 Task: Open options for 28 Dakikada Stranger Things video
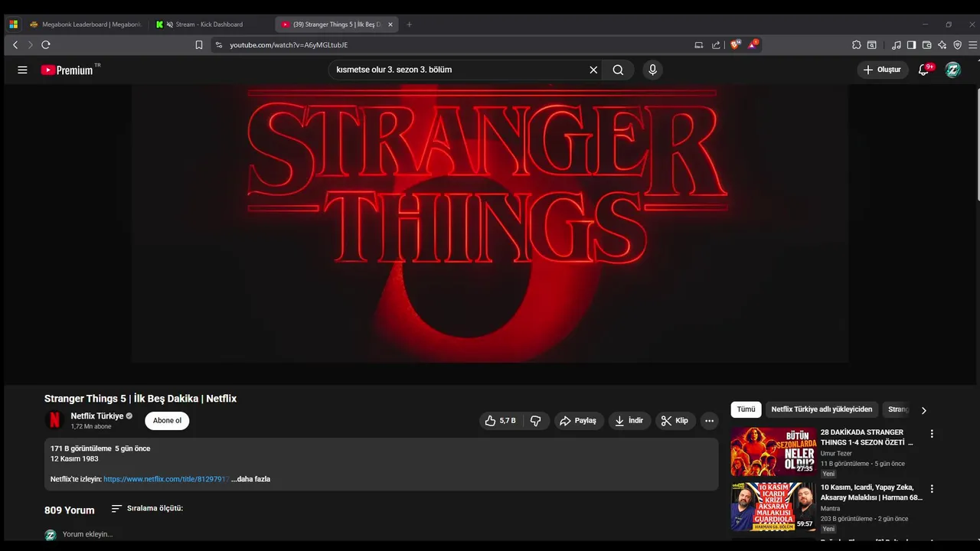[x=932, y=434]
